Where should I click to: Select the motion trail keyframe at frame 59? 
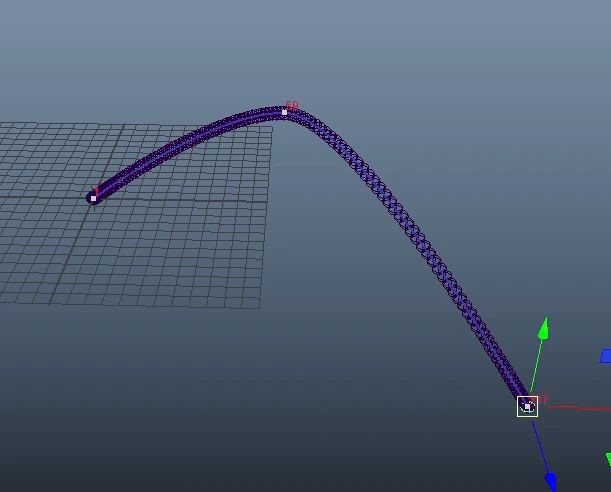[284, 113]
